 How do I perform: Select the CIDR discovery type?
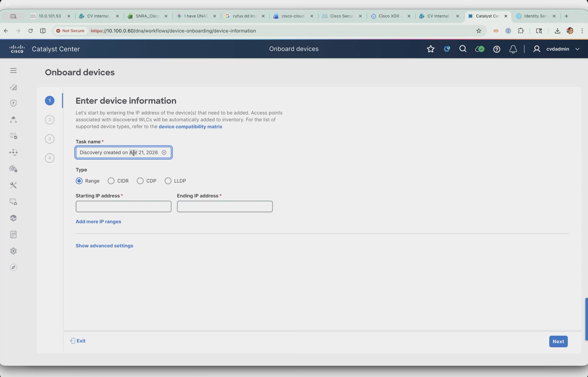111,181
